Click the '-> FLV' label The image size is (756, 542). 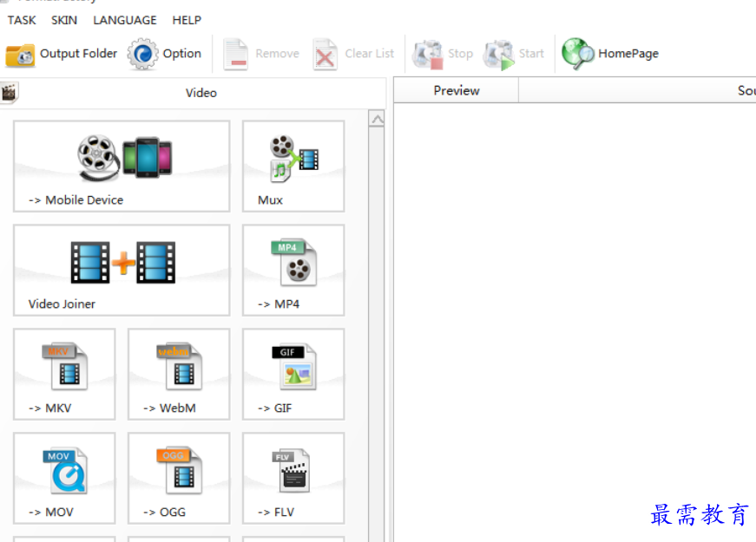tap(276, 513)
